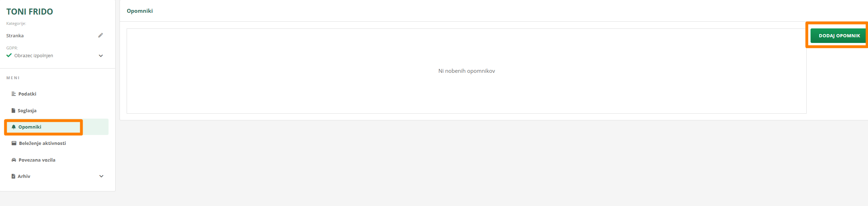Click the TONI FRIDO name heading
The width and height of the screenshot is (868, 206).
coord(30,12)
